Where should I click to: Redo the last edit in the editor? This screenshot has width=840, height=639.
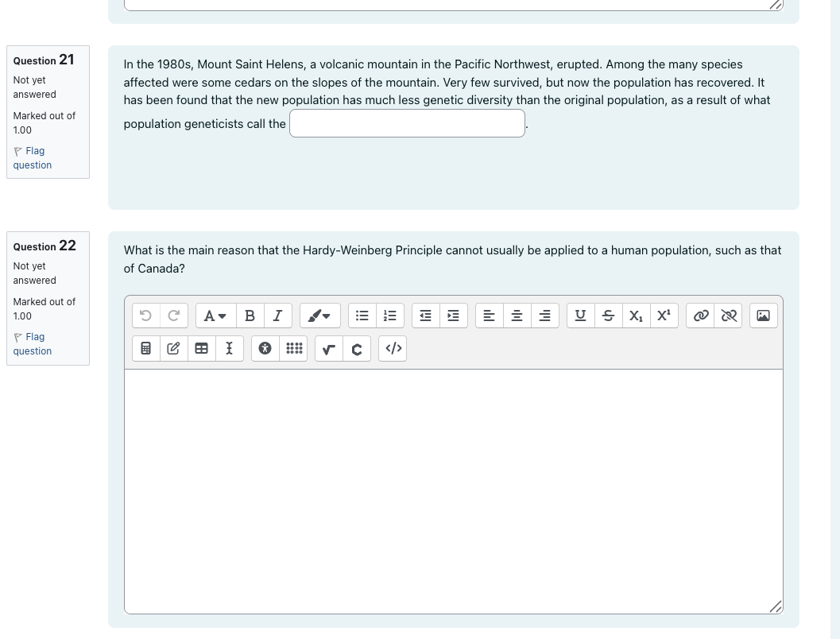click(173, 316)
